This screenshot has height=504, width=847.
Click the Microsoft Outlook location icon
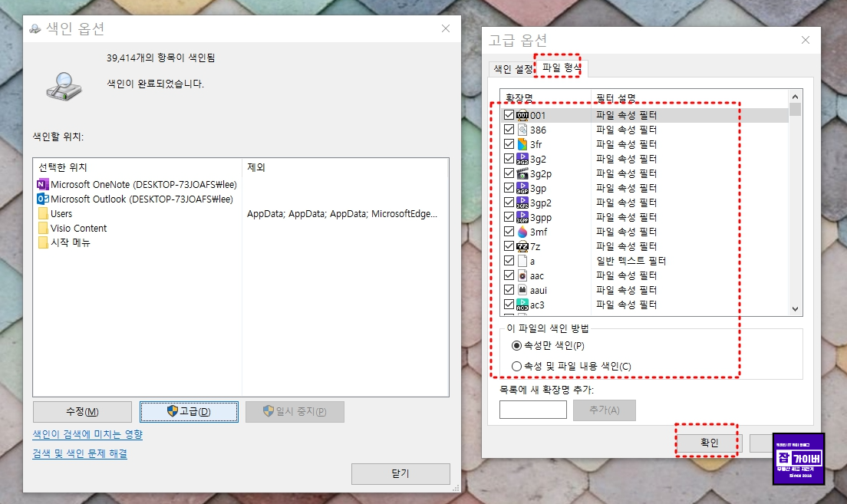(x=44, y=199)
